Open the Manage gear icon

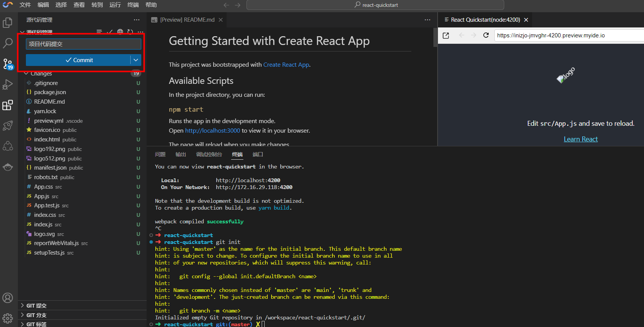[8, 318]
